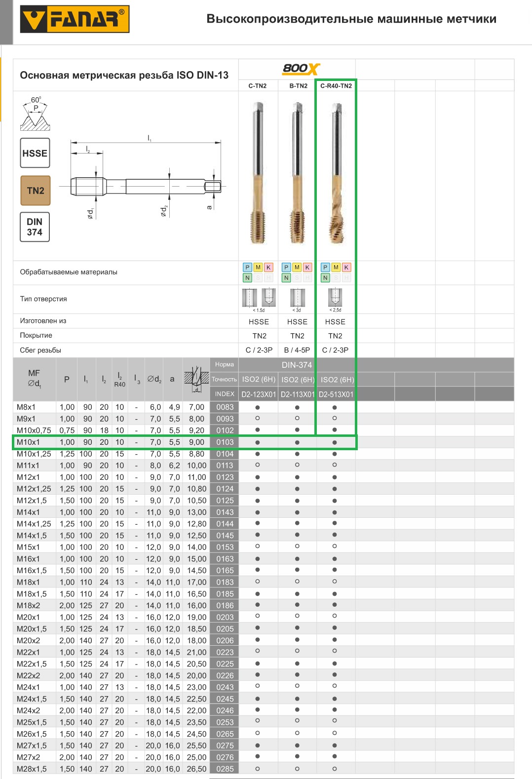532x779 pixels.
Task: Select the M28x1,5 row label
Action: click(x=32, y=769)
